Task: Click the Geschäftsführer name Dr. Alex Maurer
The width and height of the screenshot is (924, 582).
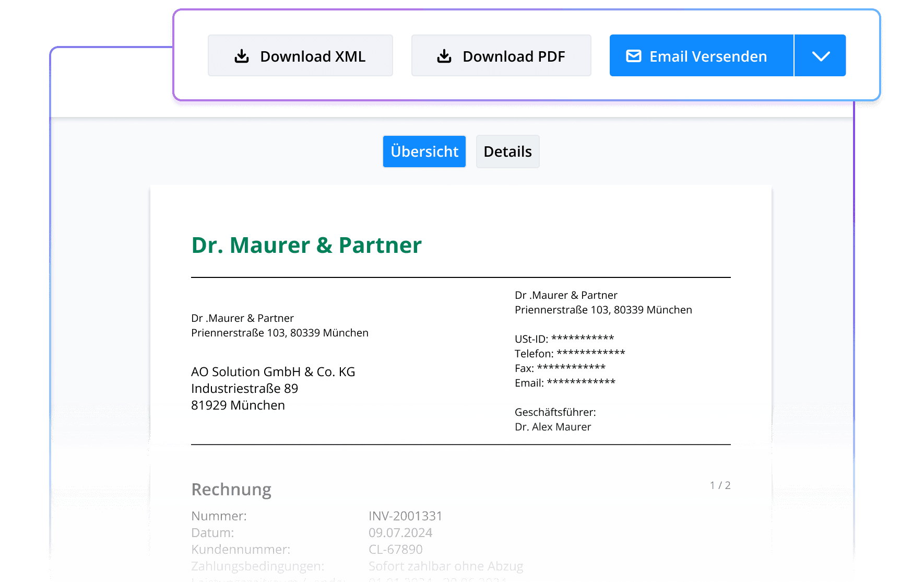Action: click(x=553, y=427)
